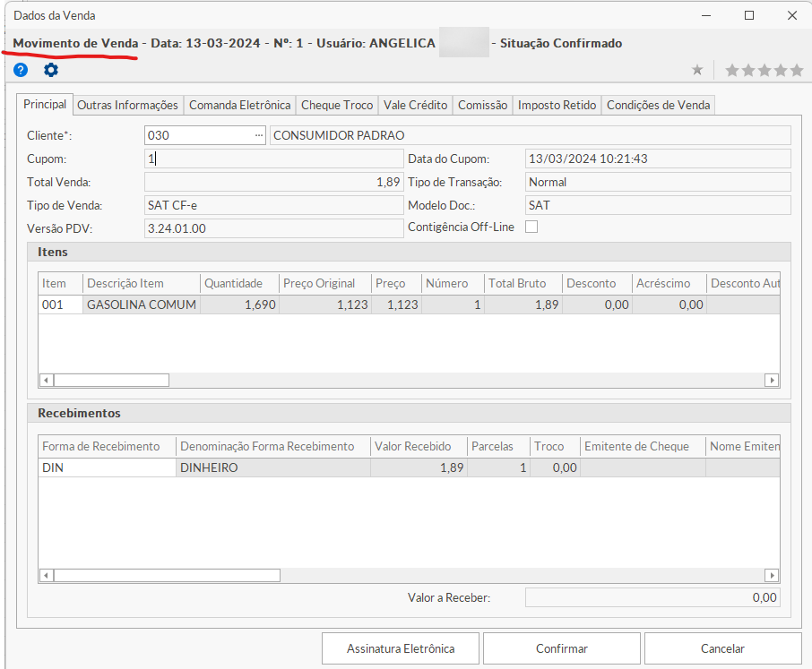Viewport: 812px width, 669px height.
Task: Click Denominação Forma Recebimento header
Action: 273,447
